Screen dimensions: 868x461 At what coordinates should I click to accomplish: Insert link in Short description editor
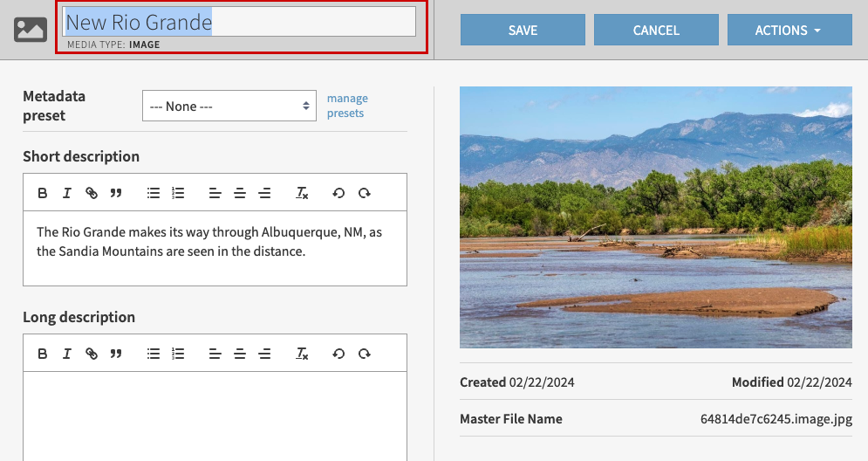pos(91,193)
